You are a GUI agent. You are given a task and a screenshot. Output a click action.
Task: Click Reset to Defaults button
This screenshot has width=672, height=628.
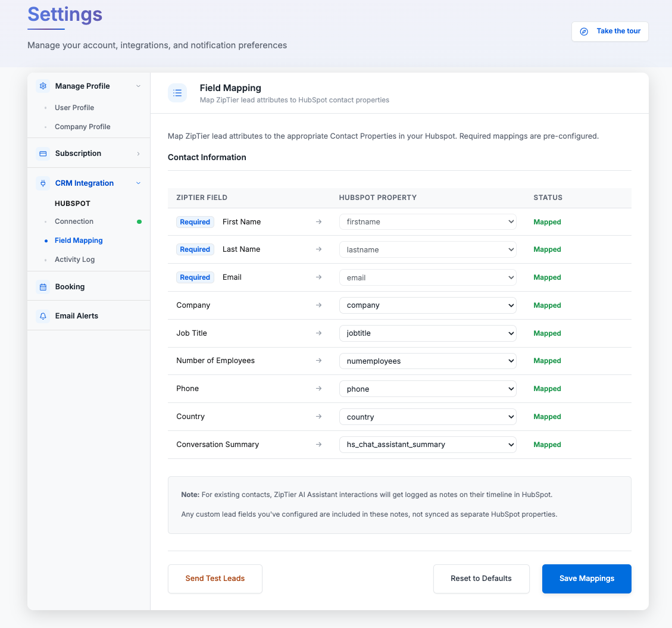(481, 579)
